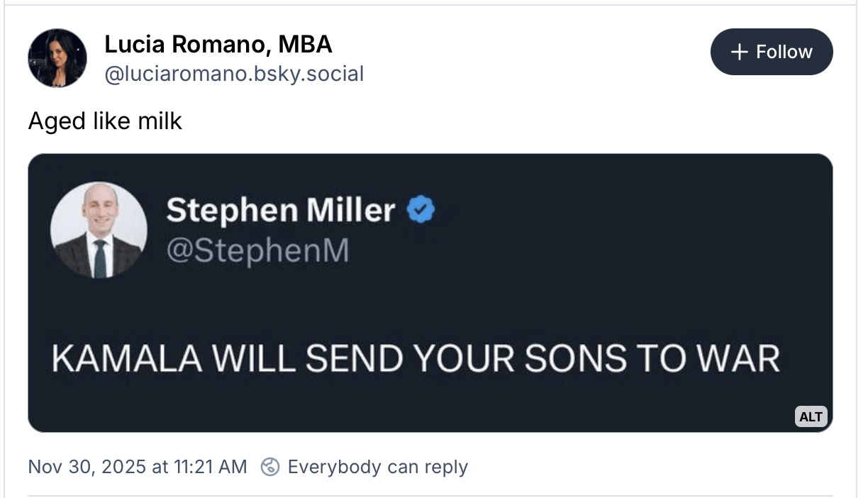Click the round avatar inside embedded tweet
Viewport: 868px width, 498px height.
[x=99, y=230]
